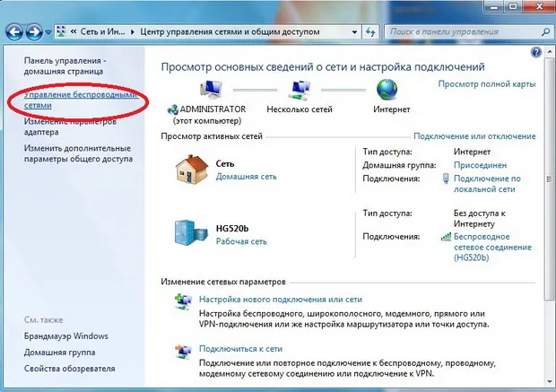This screenshot has height=392, width=556.
Task: Open recent pages dropdown next to Forward
Action: pyautogui.click(x=48, y=32)
